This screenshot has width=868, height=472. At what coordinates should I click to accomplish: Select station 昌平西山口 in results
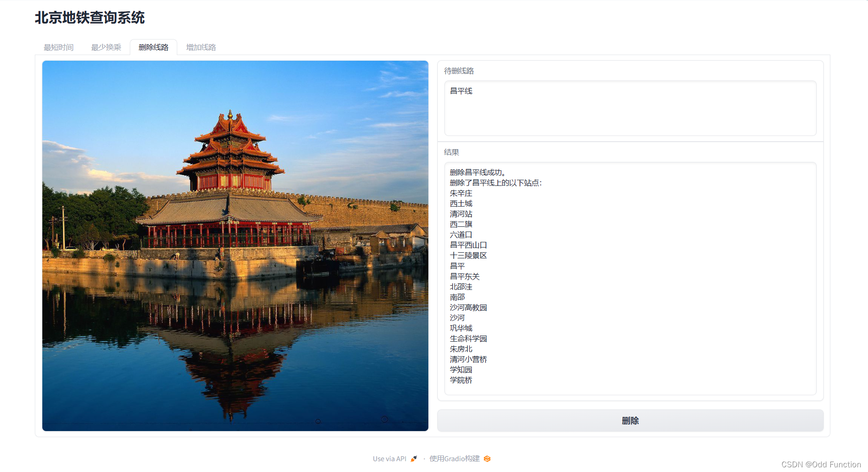point(468,245)
